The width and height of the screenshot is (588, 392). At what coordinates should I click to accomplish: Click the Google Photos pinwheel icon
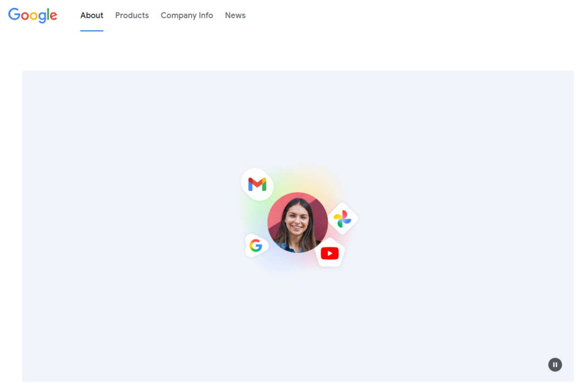pyautogui.click(x=342, y=219)
